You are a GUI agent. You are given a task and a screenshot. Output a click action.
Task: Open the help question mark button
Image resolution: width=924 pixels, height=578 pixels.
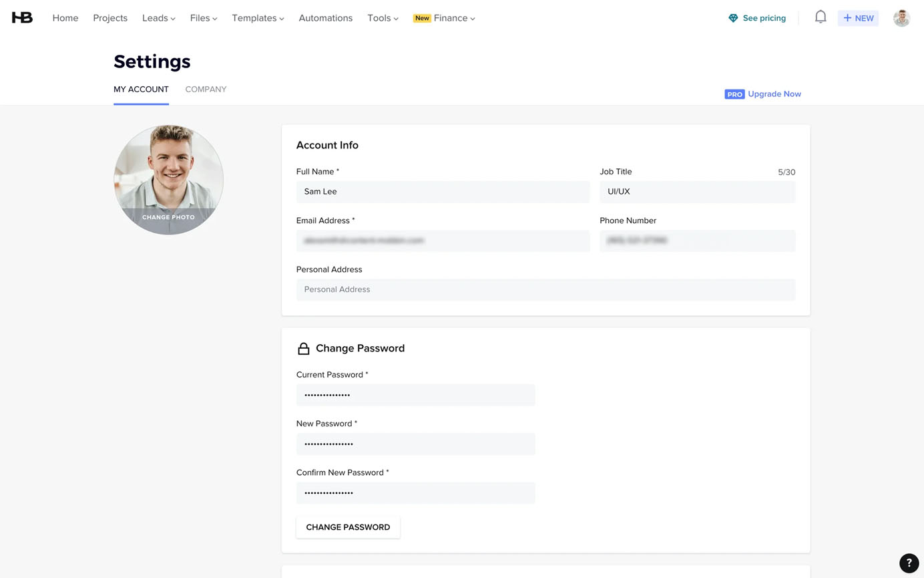click(909, 563)
